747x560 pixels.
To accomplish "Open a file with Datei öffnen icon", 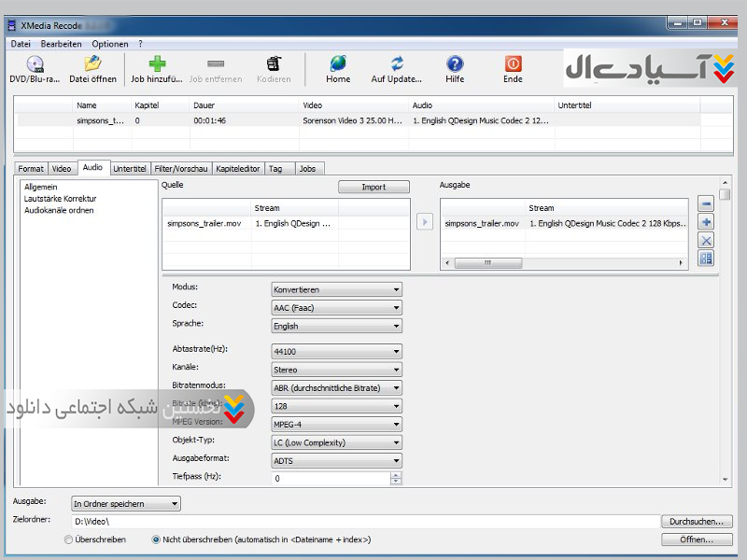I will (92, 64).
